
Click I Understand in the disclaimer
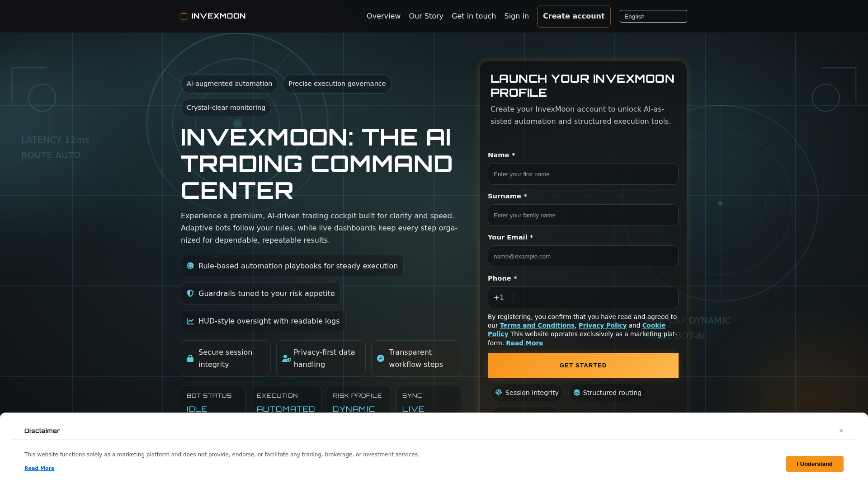tap(815, 464)
